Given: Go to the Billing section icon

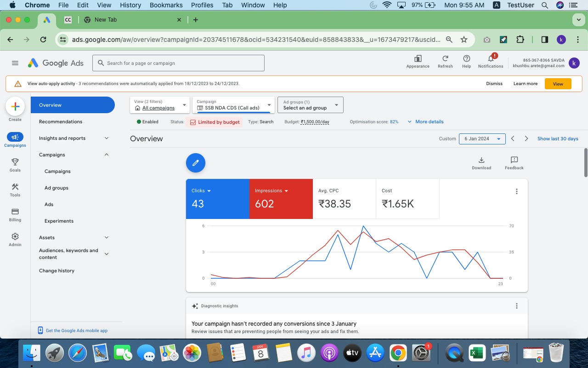Looking at the screenshot, I should coord(15,212).
